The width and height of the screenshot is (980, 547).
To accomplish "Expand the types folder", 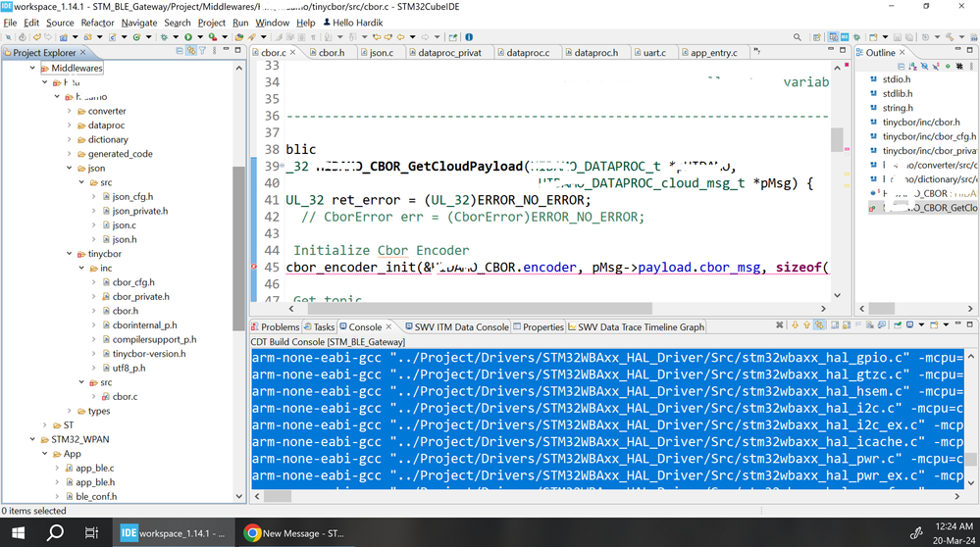I will coord(70,410).
